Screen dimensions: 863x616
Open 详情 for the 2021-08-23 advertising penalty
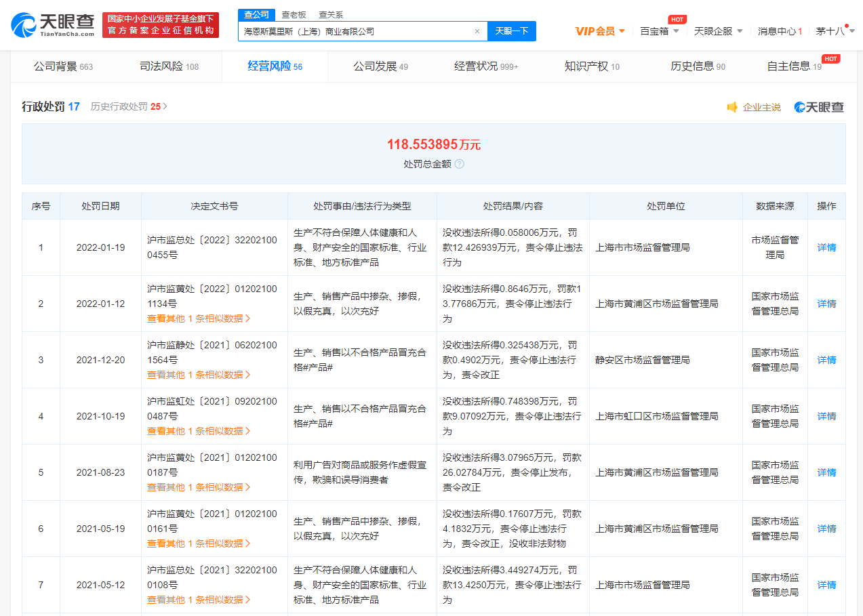tap(826, 472)
